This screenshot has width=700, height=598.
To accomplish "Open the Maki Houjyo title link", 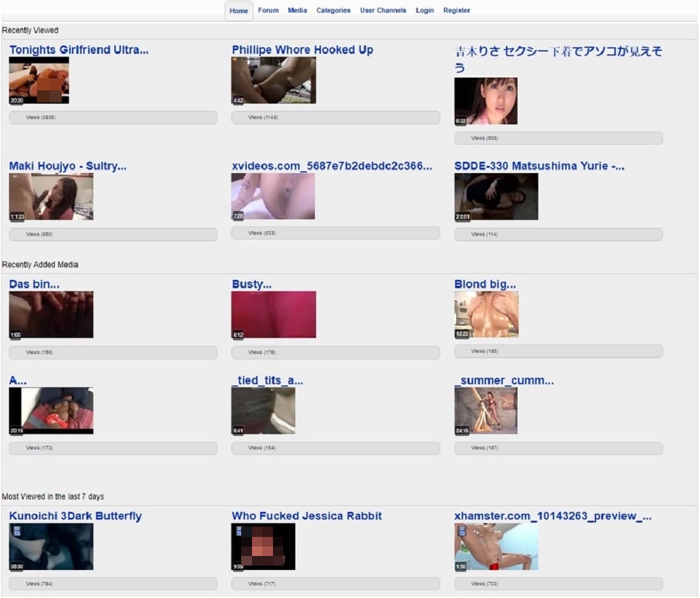I will click(x=67, y=166).
